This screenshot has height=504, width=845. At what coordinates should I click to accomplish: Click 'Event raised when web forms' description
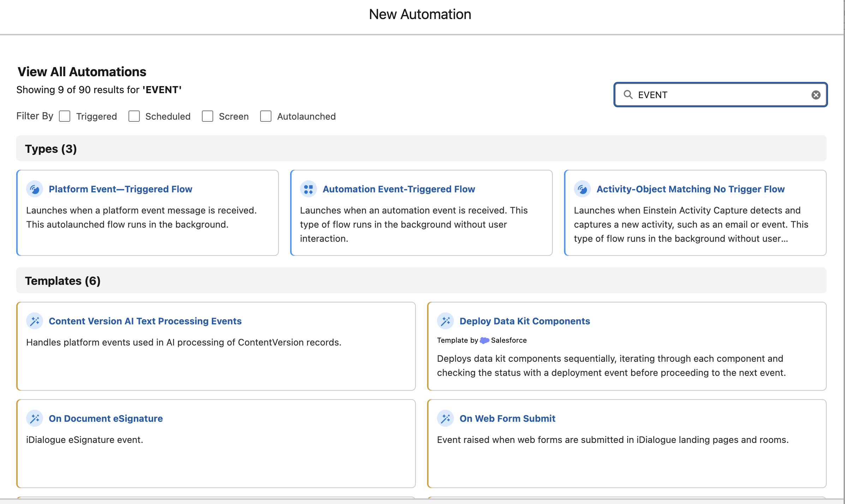(613, 440)
